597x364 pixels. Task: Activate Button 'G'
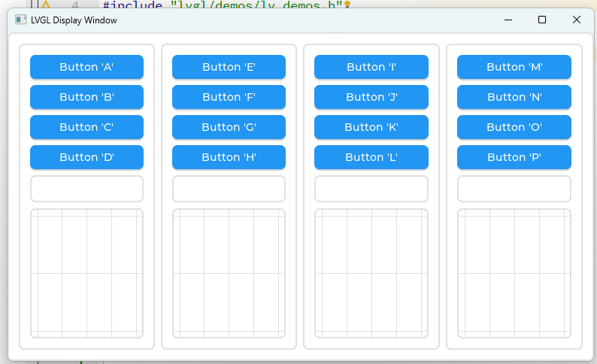(229, 127)
